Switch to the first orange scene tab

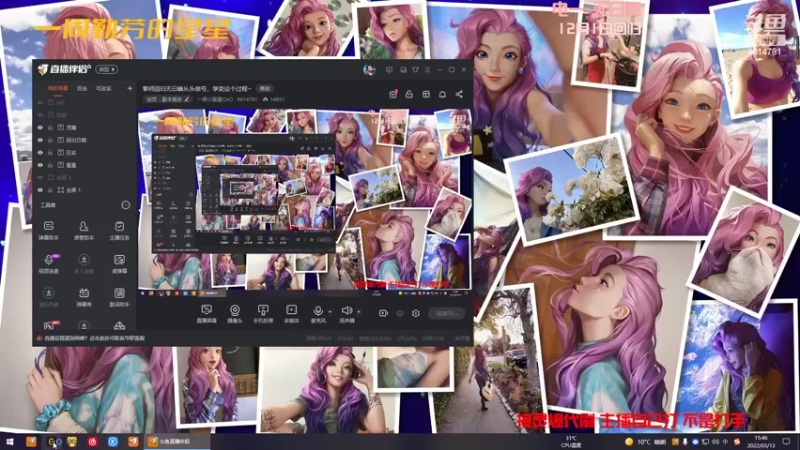58,88
